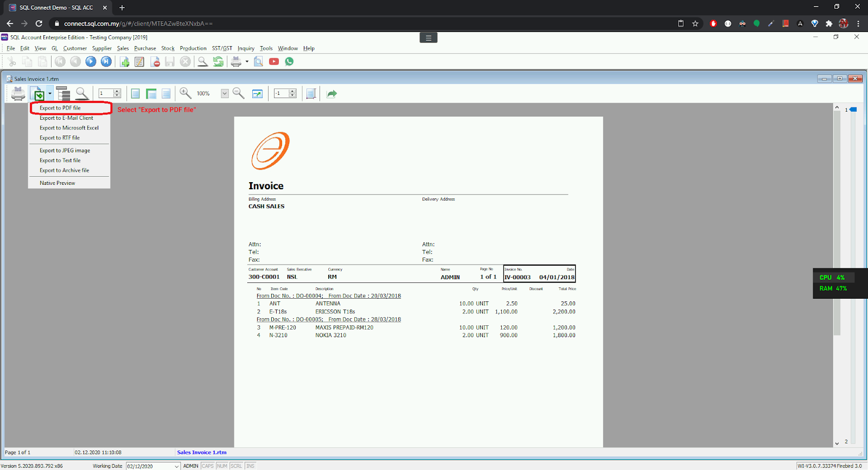The image size is (868, 470).
Task: Open the export dropdown arrow
Action: coord(49,94)
